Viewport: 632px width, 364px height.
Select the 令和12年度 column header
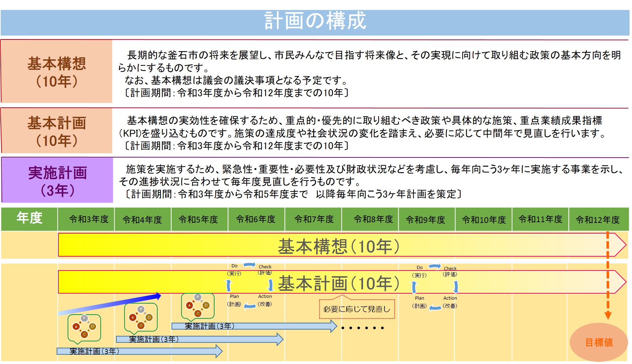(x=598, y=220)
